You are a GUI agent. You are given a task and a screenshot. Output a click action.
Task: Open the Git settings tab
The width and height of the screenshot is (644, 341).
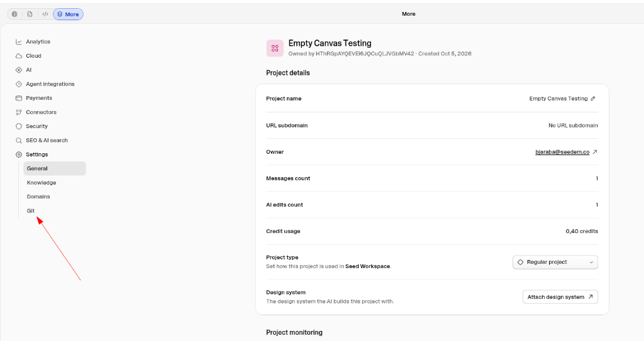point(31,211)
